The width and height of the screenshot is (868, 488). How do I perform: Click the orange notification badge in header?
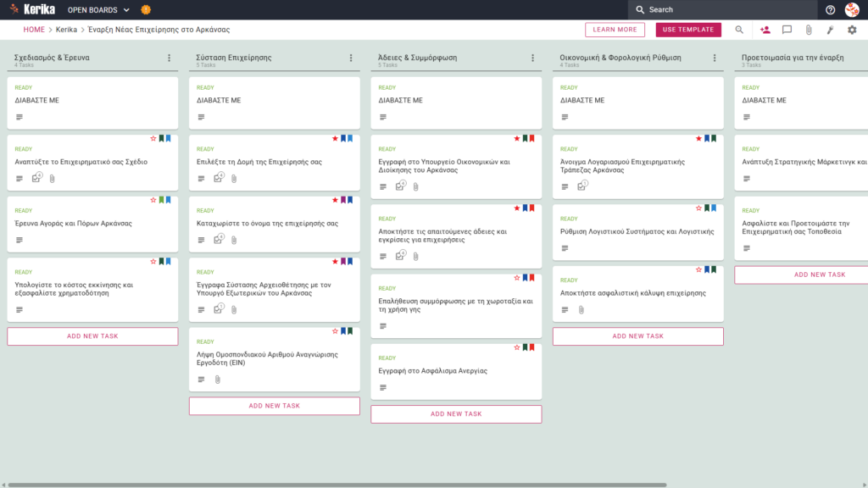146,10
